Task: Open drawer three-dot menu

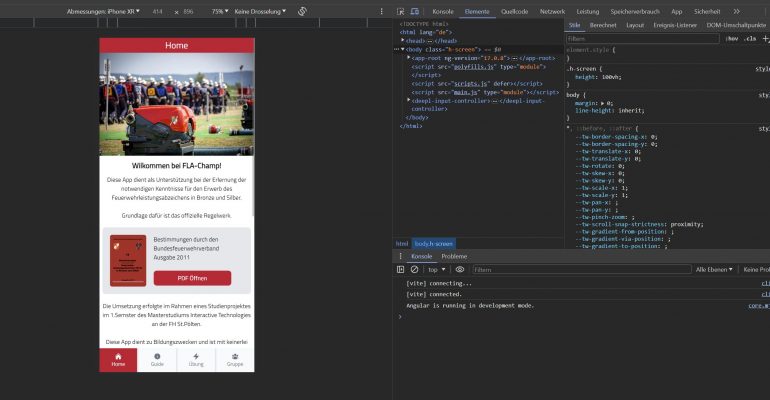Action: [x=400, y=256]
